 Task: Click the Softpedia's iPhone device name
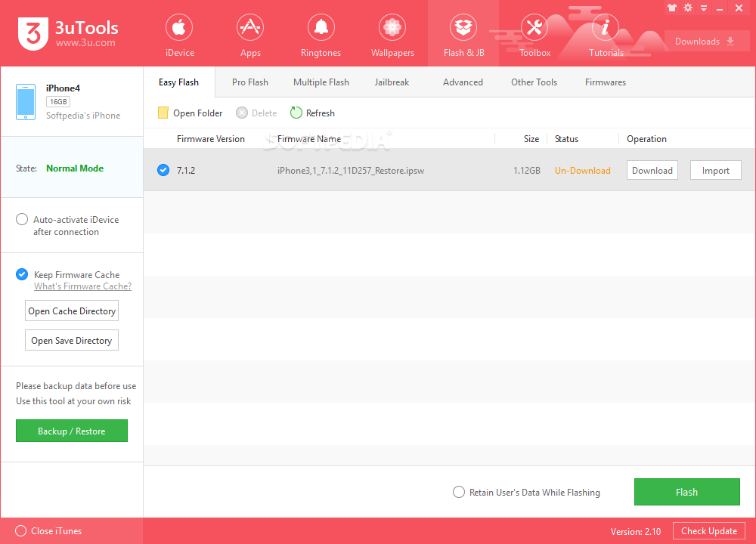83,116
